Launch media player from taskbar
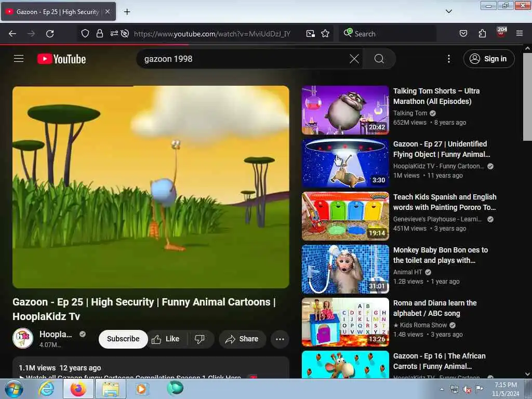The width and height of the screenshot is (532, 399). [x=141, y=389]
